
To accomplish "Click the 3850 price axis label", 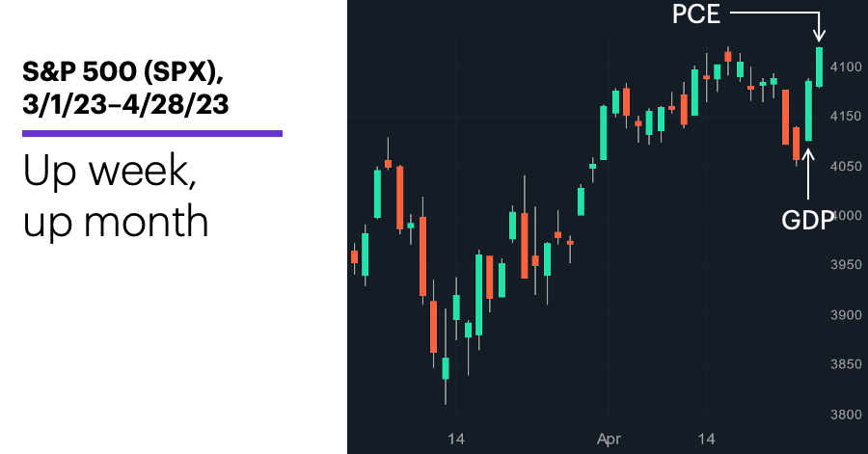I will click(847, 364).
